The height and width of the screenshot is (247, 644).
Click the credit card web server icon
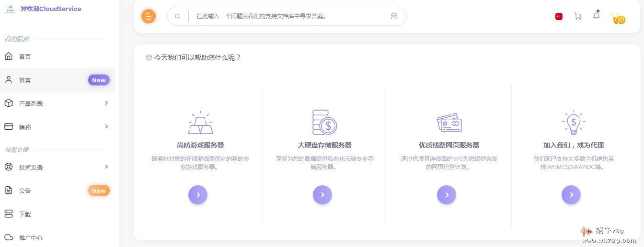(x=449, y=123)
